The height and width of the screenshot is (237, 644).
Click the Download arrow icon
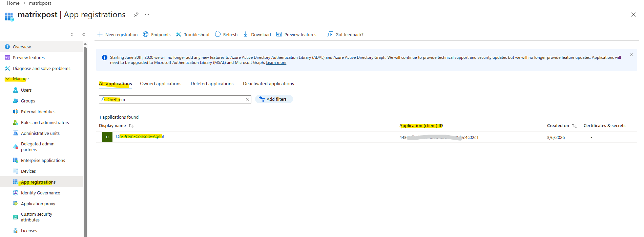tap(246, 34)
